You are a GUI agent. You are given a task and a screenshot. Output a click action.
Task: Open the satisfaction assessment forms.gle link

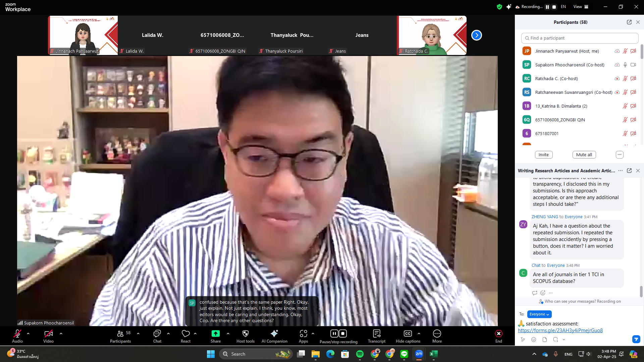point(560,330)
